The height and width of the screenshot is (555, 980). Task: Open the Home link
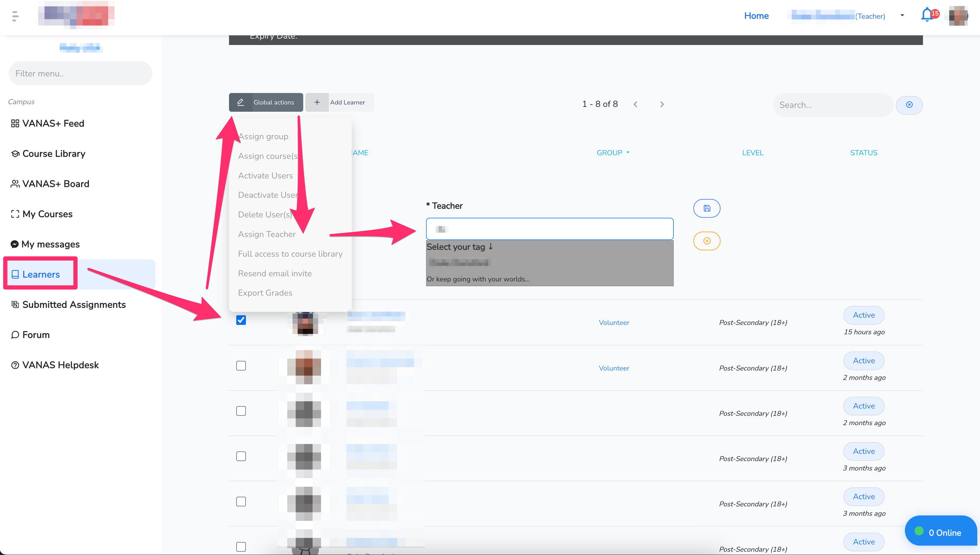tap(756, 16)
